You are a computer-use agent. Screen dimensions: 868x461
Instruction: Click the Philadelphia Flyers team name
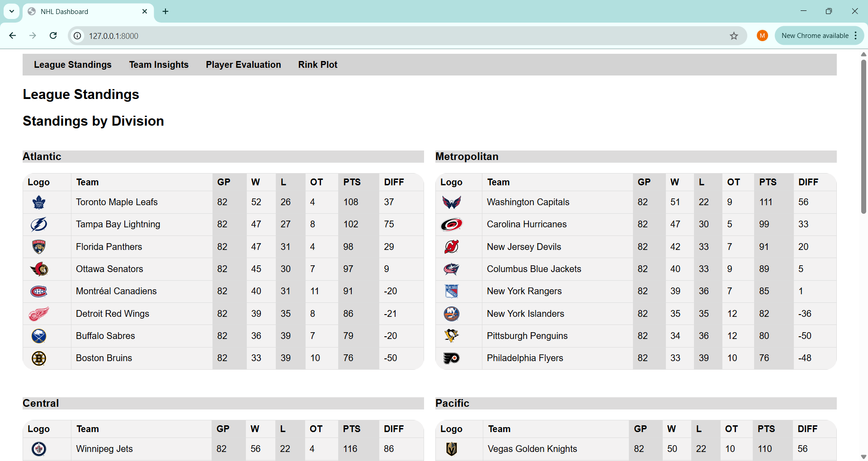tap(525, 358)
